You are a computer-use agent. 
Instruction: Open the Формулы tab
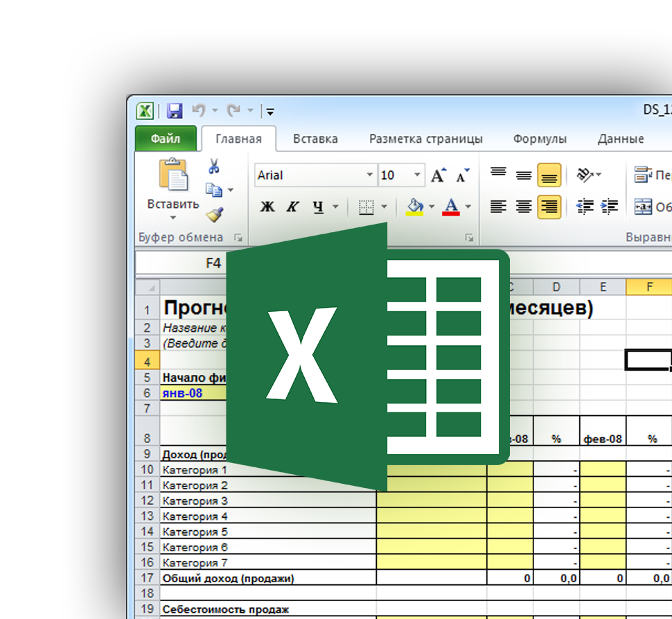(x=540, y=139)
